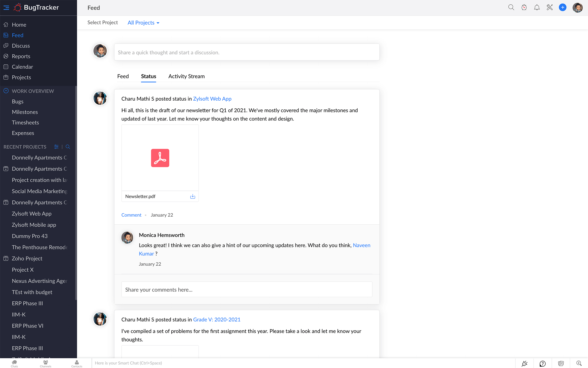
Task: Open the search icon in top bar
Action: [x=511, y=8]
